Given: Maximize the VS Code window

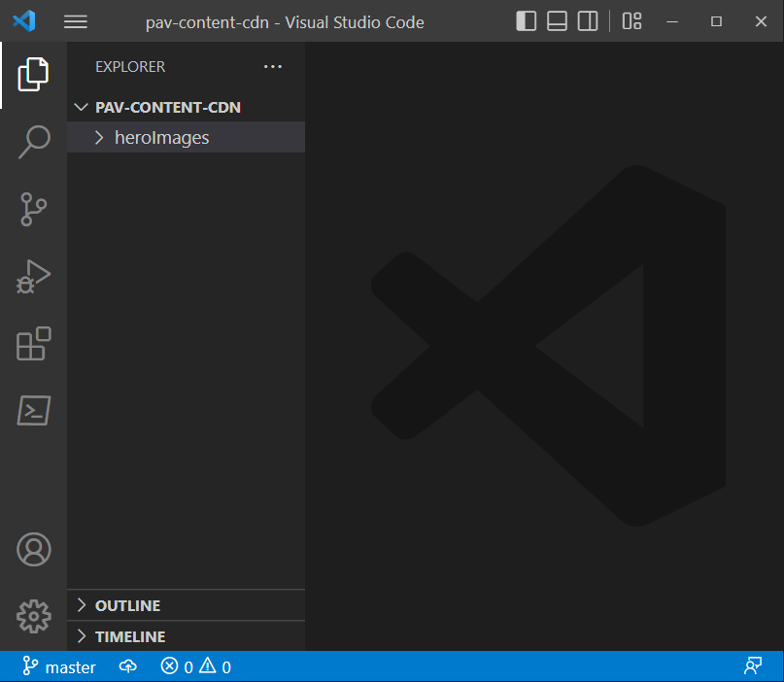Looking at the screenshot, I should tap(717, 21).
